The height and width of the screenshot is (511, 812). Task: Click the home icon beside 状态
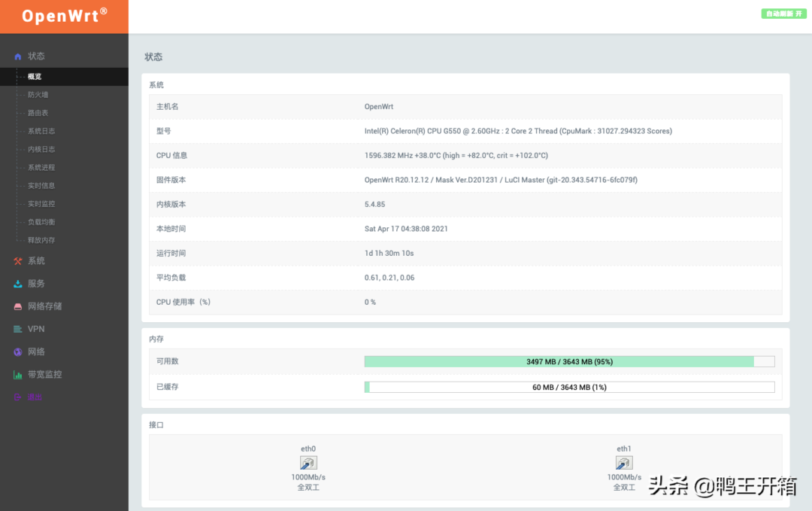point(17,56)
